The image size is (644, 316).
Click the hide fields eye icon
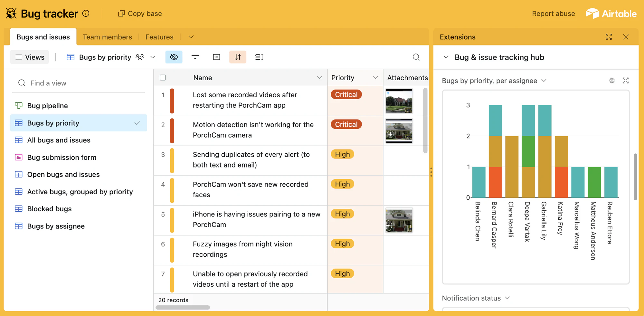(x=174, y=57)
